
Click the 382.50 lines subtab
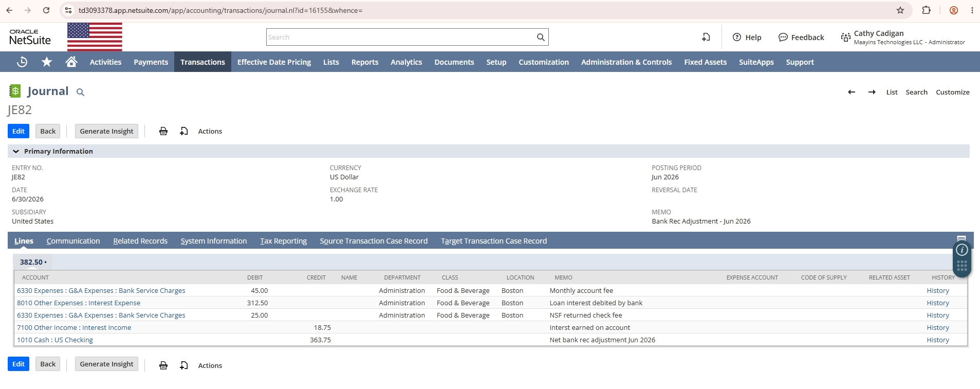point(33,262)
